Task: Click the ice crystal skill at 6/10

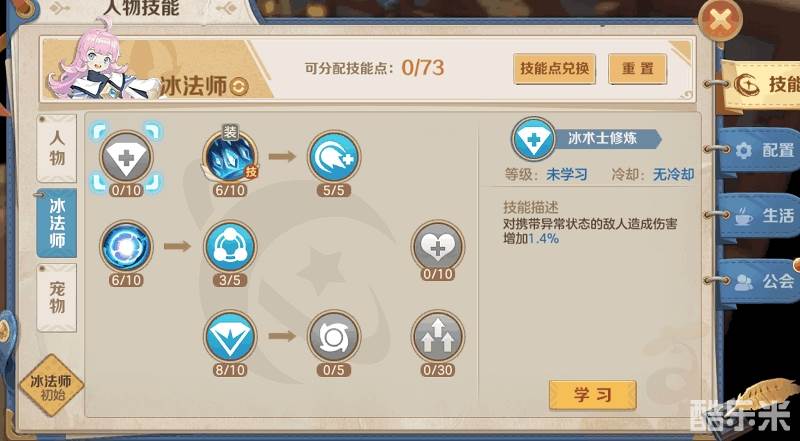Action: click(230, 156)
